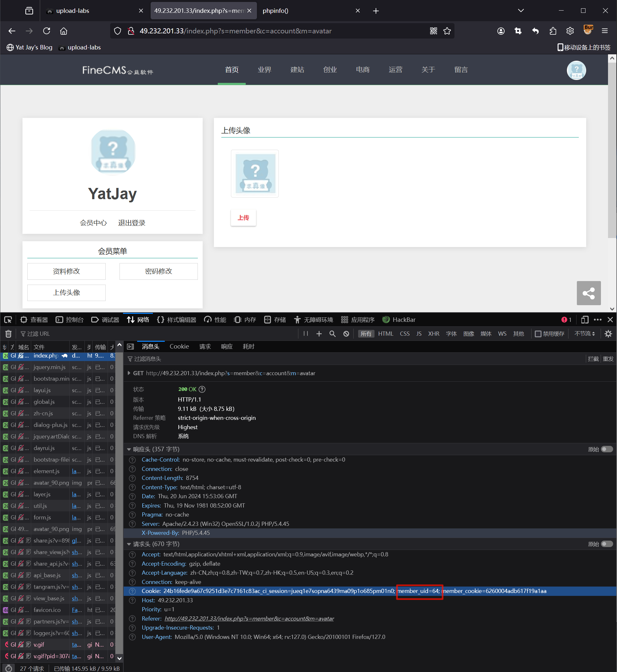Open the DevTools three-dot more menu
Viewport: 617px width, 672px height.
598,320
